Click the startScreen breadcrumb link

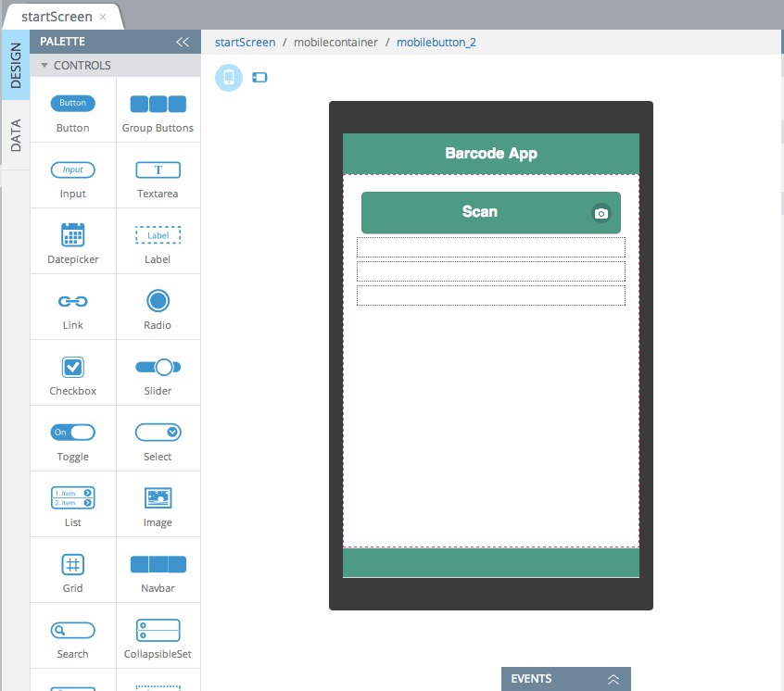(x=245, y=42)
